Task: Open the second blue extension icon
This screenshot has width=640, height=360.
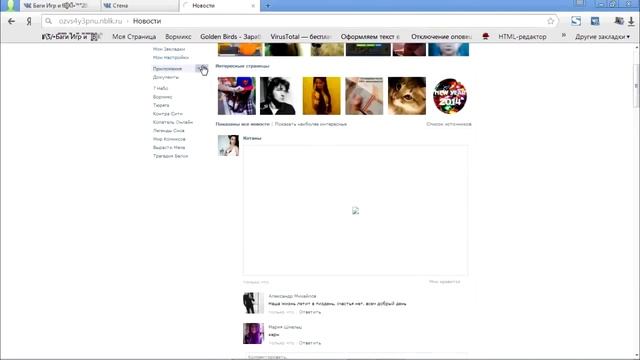Action: click(595, 21)
